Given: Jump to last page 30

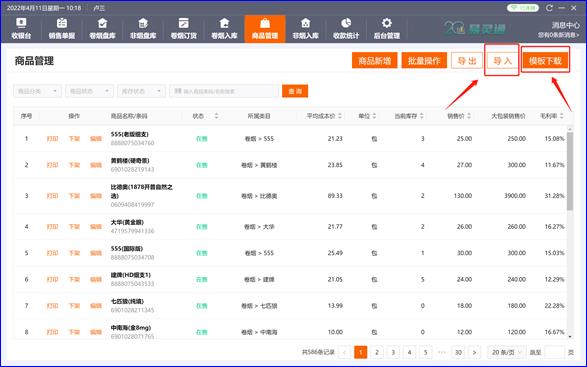Looking at the screenshot, I should click(x=458, y=352).
